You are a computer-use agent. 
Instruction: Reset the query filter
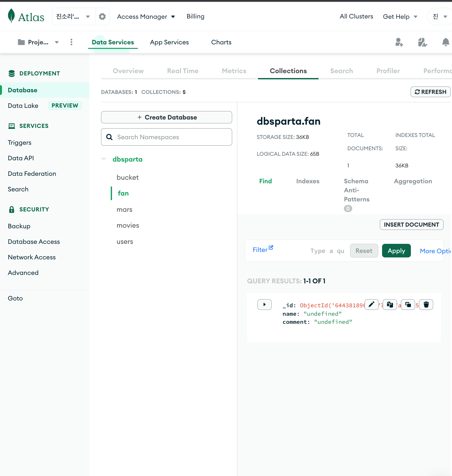tap(364, 251)
